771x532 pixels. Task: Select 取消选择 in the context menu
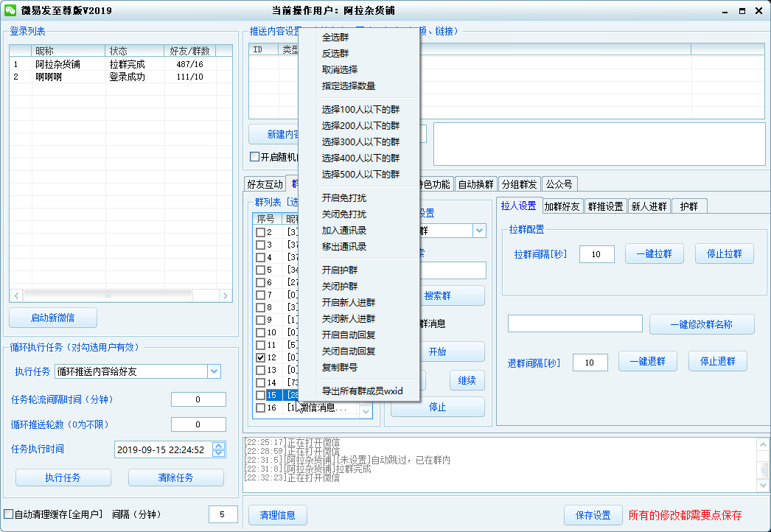pyautogui.click(x=340, y=69)
